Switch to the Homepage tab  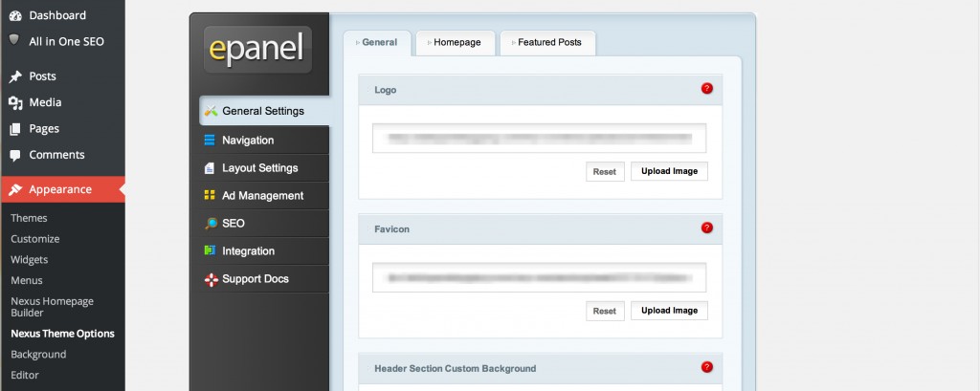pos(456,42)
